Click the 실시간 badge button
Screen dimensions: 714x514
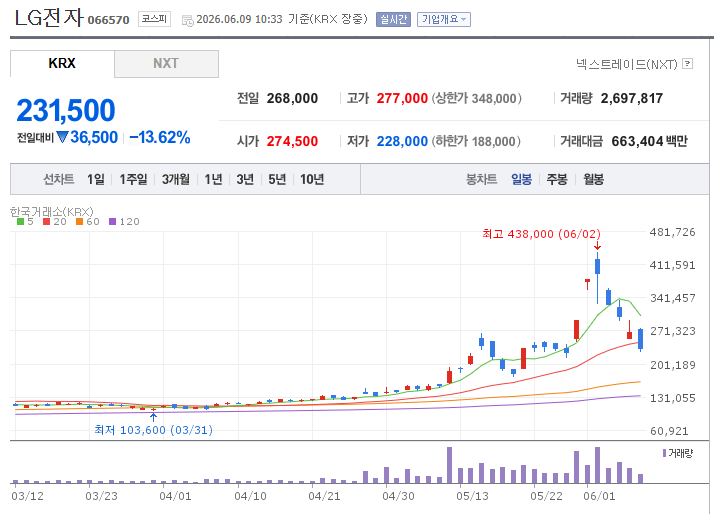(x=393, y=19)
